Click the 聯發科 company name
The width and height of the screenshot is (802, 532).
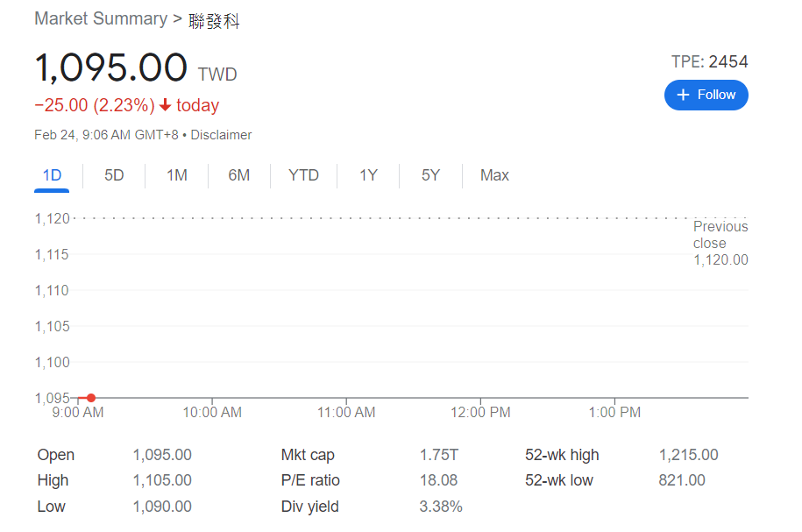tap(215, 21)
